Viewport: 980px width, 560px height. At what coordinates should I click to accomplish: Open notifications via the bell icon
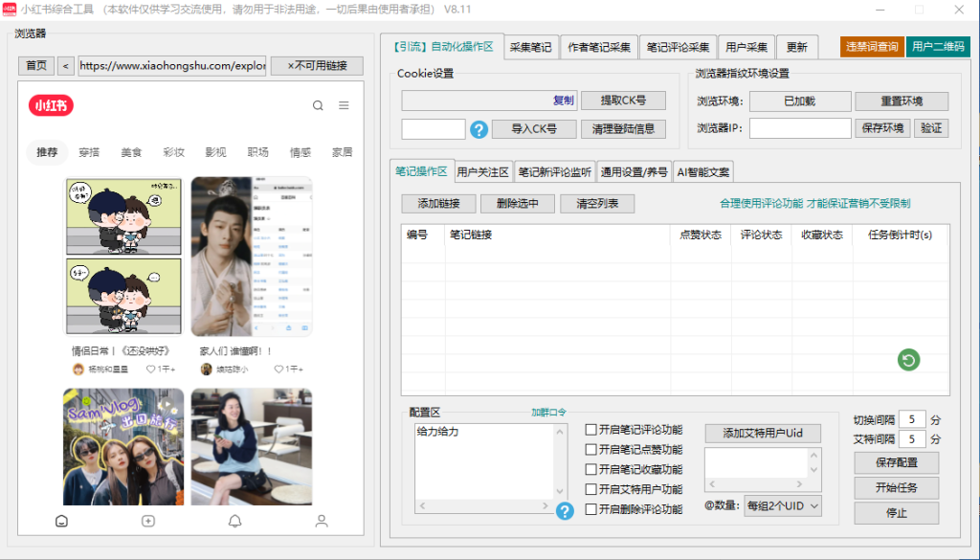click(233, 521)
